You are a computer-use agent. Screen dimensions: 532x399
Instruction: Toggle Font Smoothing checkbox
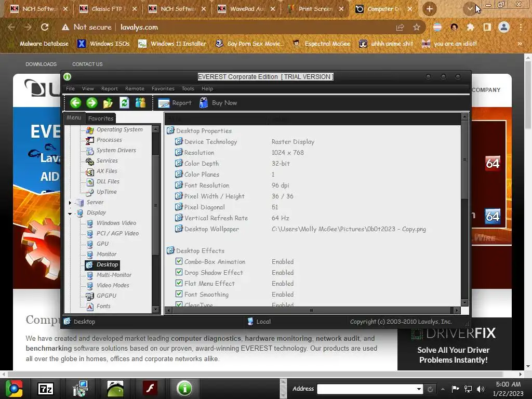(179, 294)
